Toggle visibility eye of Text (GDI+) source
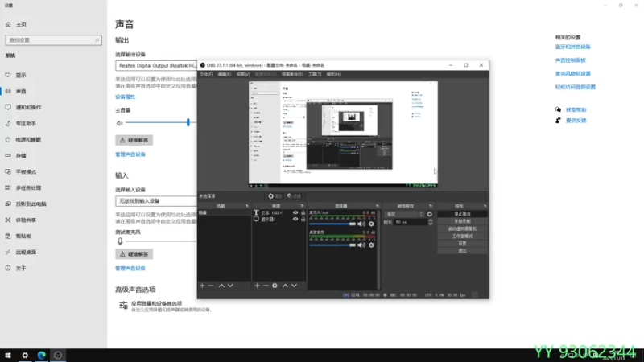This screenshot has width=644, height=362. coord(295,212)
